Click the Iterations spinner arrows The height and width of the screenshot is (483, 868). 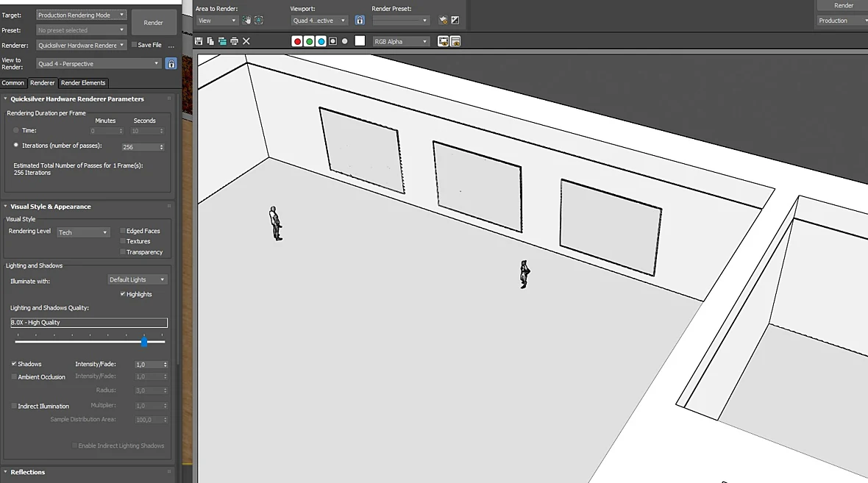pos(162,147)
